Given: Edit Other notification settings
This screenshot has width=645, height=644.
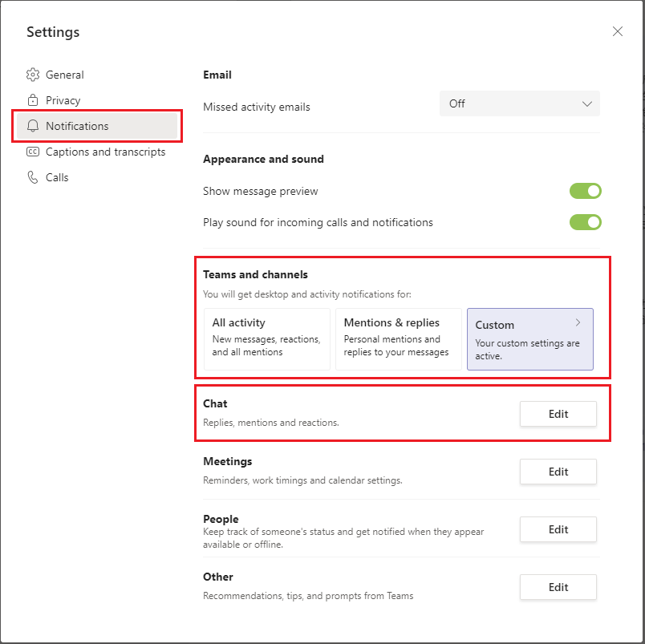Looking at the screenshot, I should (x=558, y=587).
